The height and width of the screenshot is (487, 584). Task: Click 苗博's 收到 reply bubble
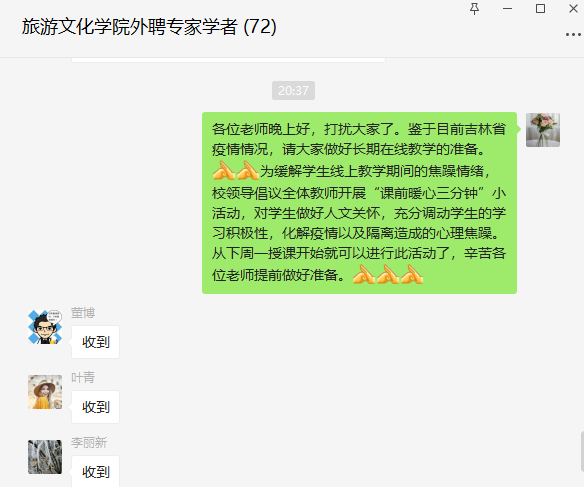click(x=95, y=342)
